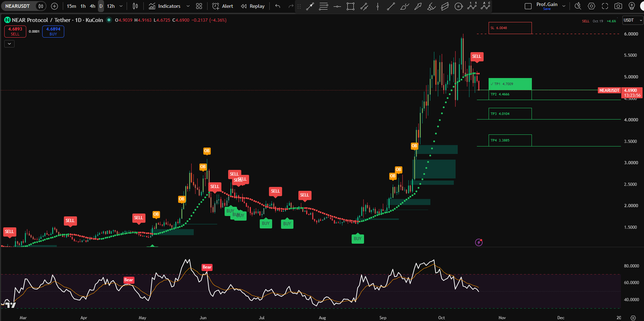Image resolution: width=644 pixels, height=321 pixels.
Task: Open the indicator templates grid icon
Action: [199, 6]
